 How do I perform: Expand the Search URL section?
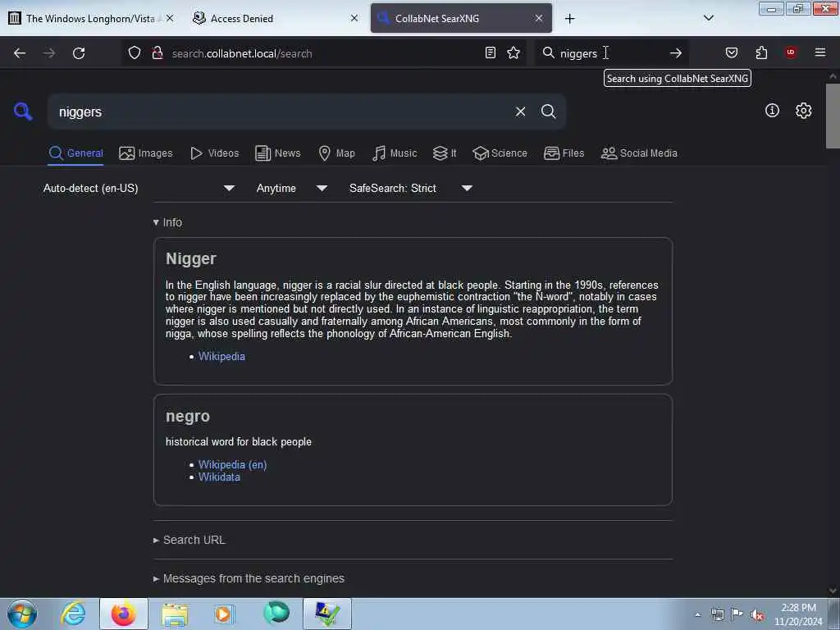(189, 540)
